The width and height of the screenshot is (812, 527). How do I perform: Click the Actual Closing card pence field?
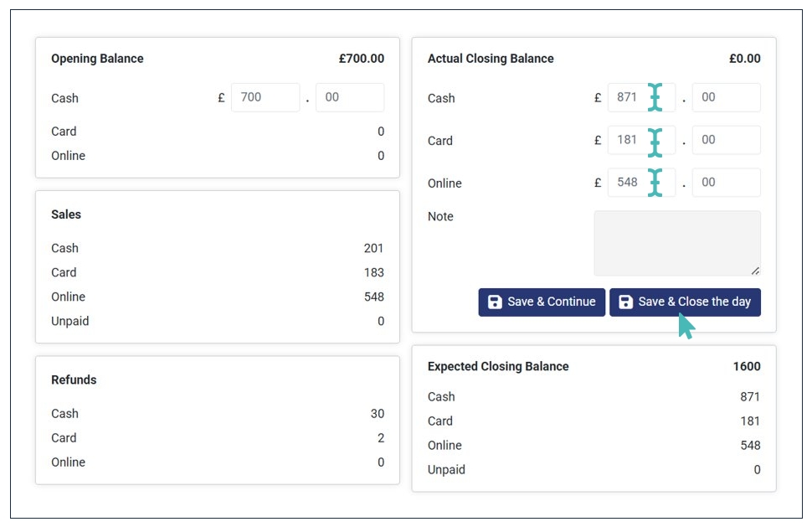tap(726, 140)
